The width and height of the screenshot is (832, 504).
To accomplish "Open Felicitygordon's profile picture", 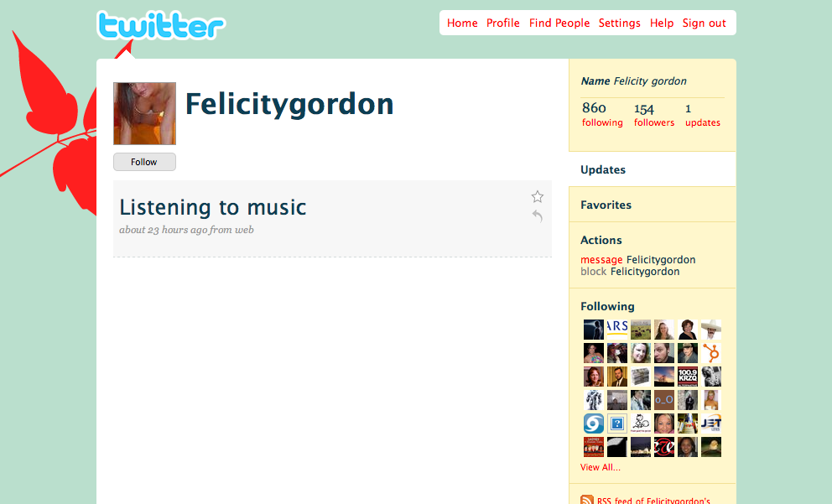I will pos(144,113).
